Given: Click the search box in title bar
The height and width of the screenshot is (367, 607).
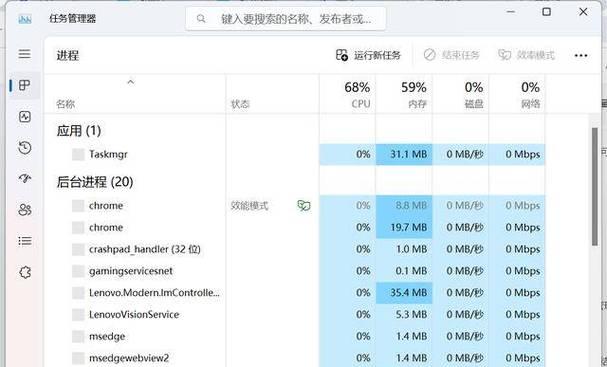Looking at the screenshot, I should 286,19.
